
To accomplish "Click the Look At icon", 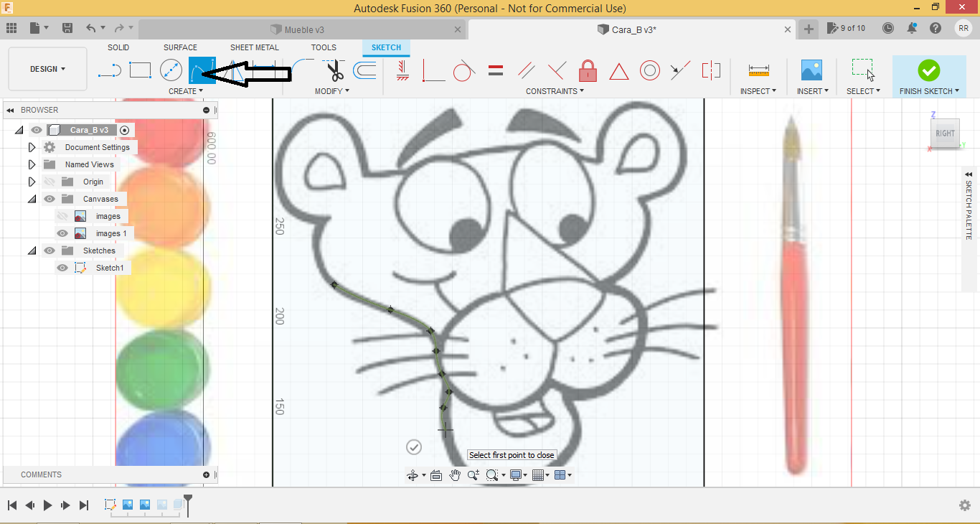I will click(x=435, y=475).
